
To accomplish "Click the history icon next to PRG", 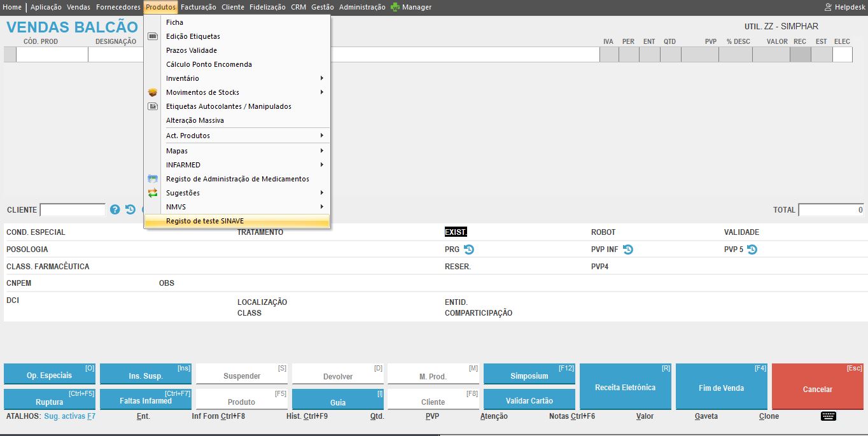I will pos(469,250).
